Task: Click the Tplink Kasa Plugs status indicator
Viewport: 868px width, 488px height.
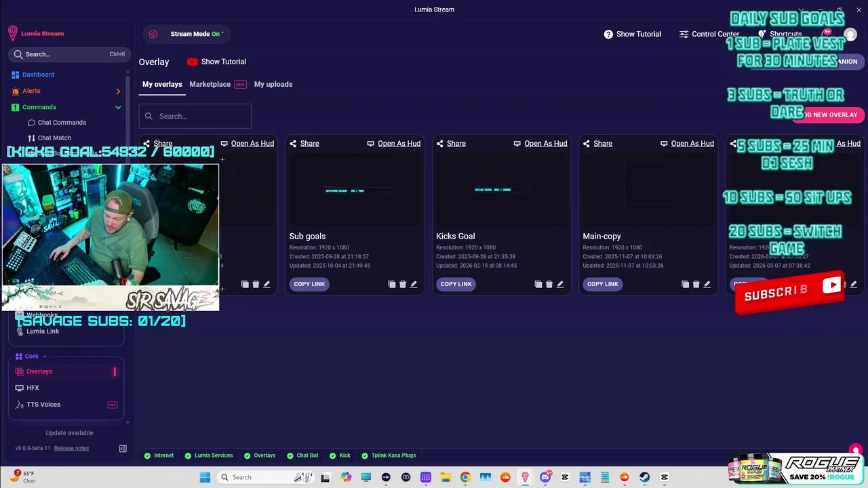Action: tap(389, 455)
